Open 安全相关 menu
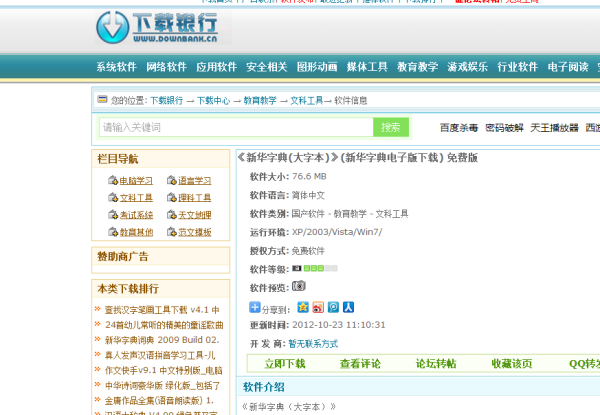This screenshot has width=600, height=415. tap(267, 67)
